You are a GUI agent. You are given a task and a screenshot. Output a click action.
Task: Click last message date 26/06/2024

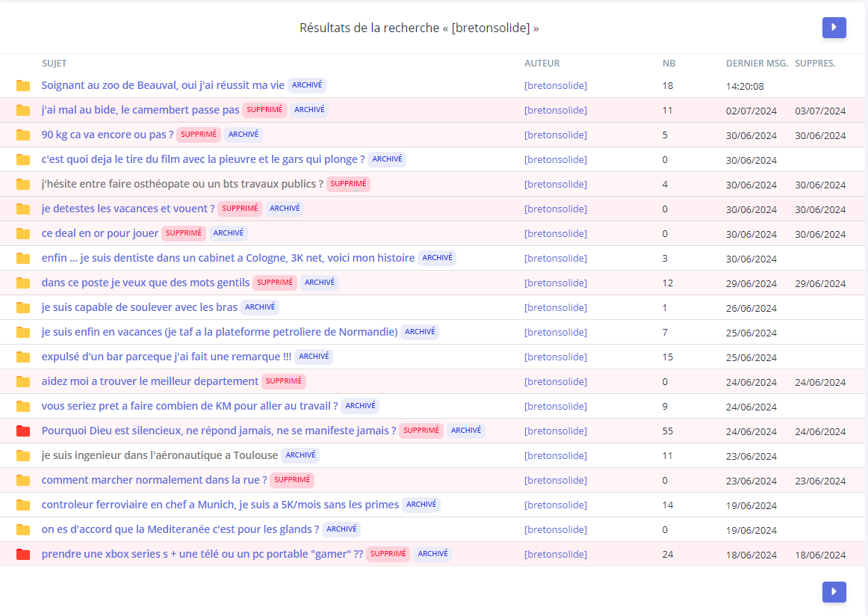(x=751, y=308)
